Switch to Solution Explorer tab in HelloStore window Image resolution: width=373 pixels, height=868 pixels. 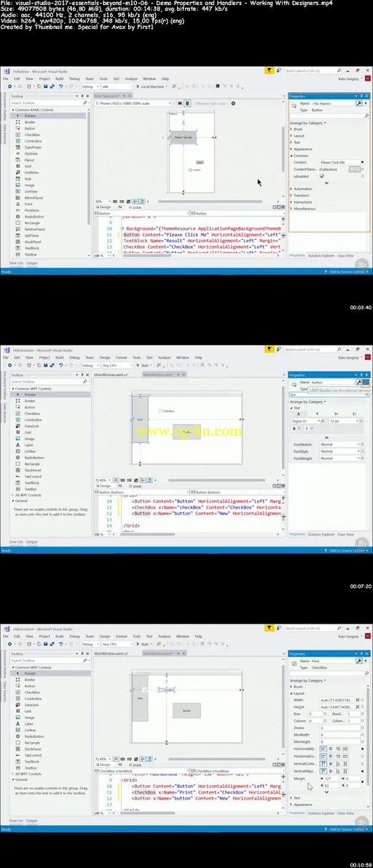click(321, 256)
